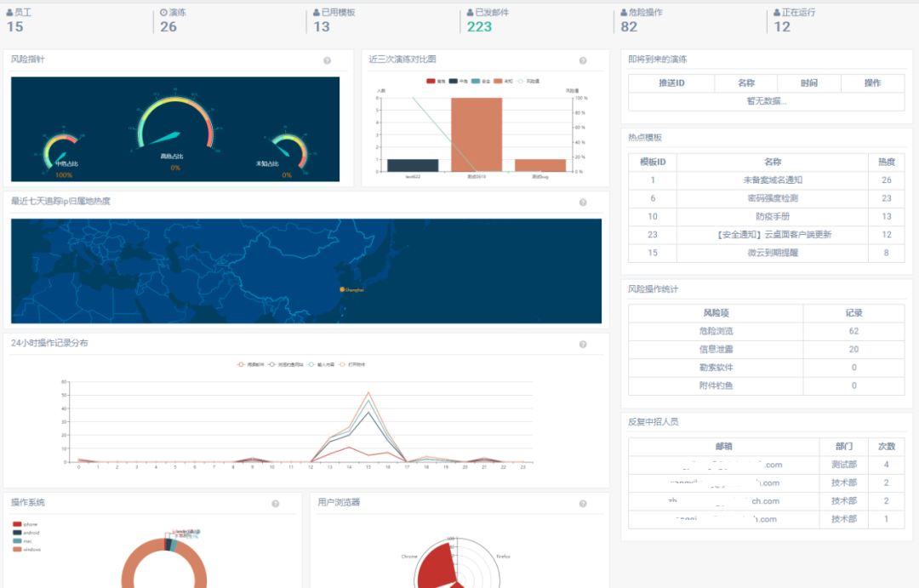Click the 员工 person icon

(9, 13)
